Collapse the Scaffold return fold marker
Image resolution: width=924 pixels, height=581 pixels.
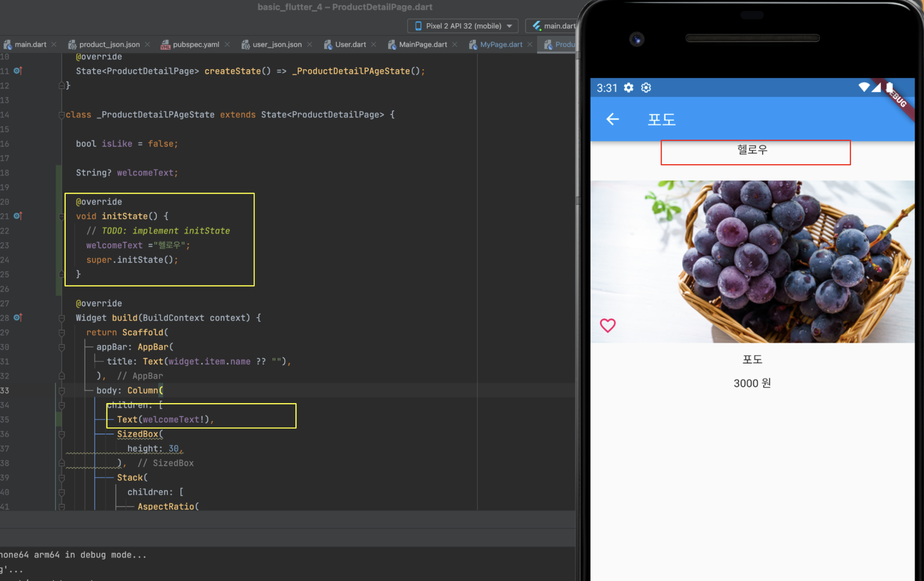tap(61, 333)
